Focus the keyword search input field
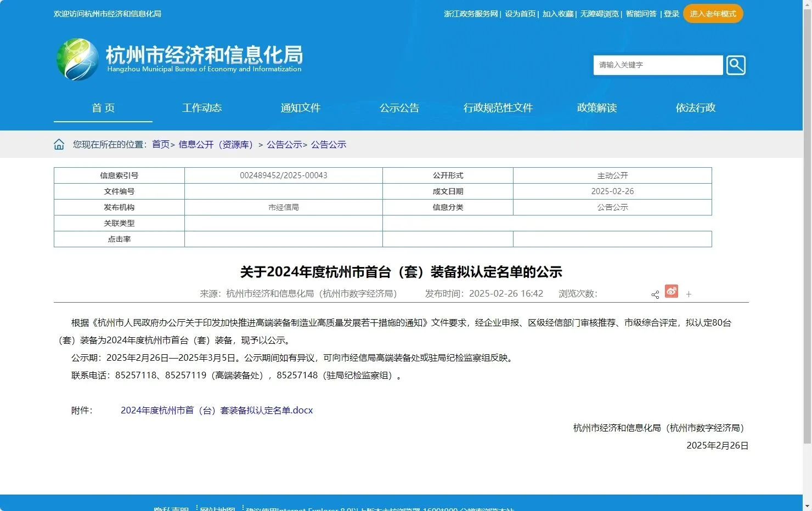Viewport: 812px width, 511px height. pyautogui.click(x=658, y=65)
